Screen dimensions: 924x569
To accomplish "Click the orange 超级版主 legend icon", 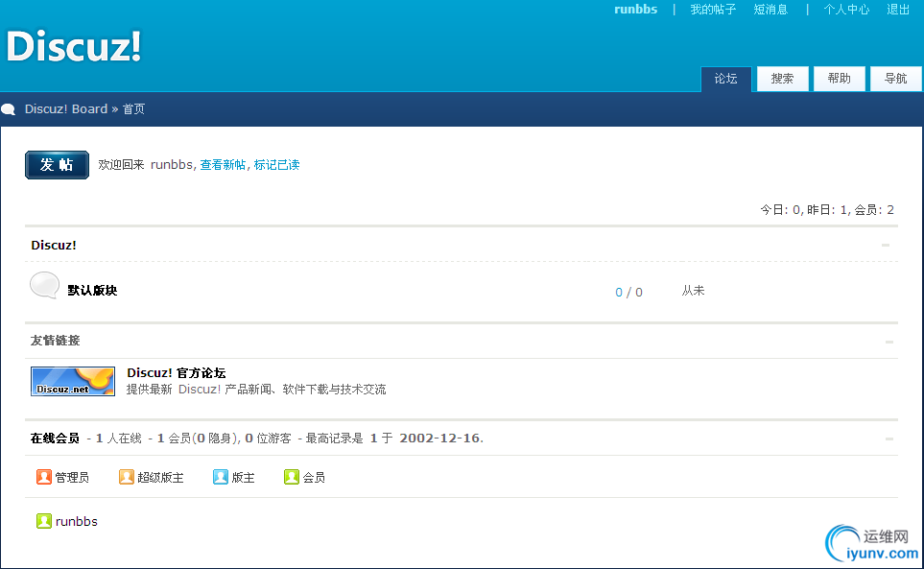I will (x=126, y=477).
